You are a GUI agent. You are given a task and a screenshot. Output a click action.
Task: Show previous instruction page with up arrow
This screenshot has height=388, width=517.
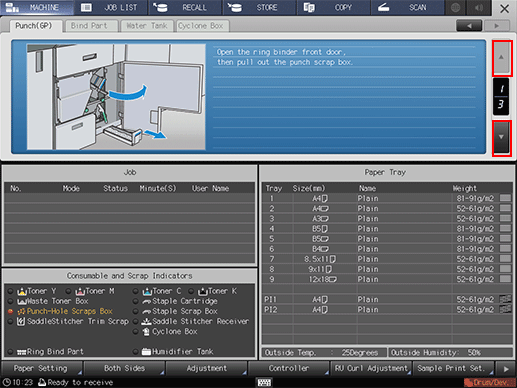click(501, 58)
